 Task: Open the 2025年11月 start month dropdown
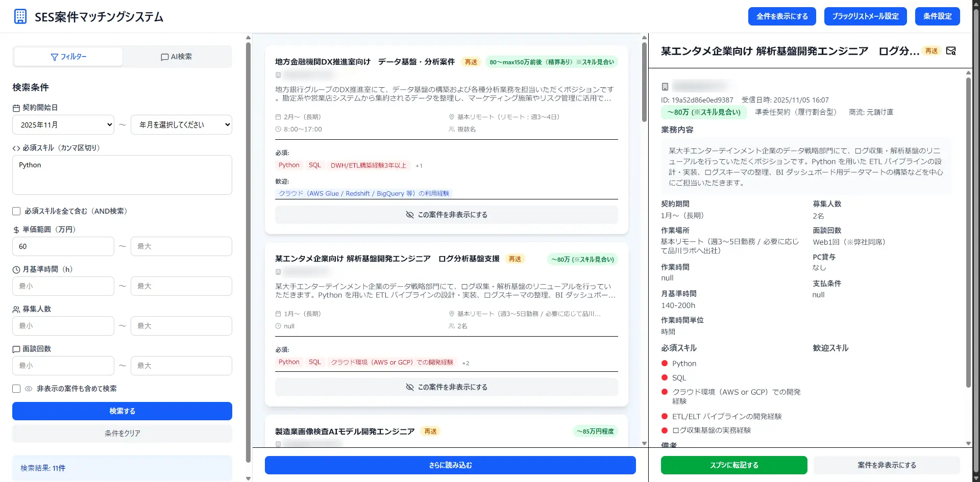63,125
